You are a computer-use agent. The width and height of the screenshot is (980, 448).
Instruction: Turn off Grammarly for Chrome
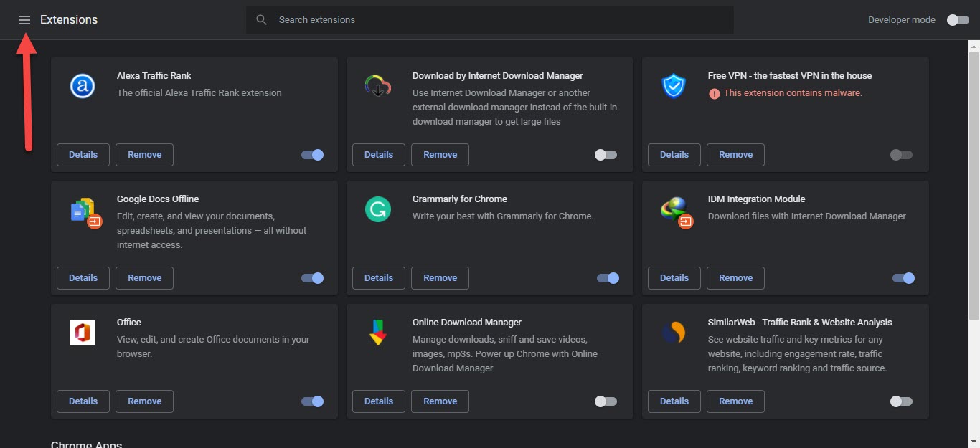click(x=608, y=278)
